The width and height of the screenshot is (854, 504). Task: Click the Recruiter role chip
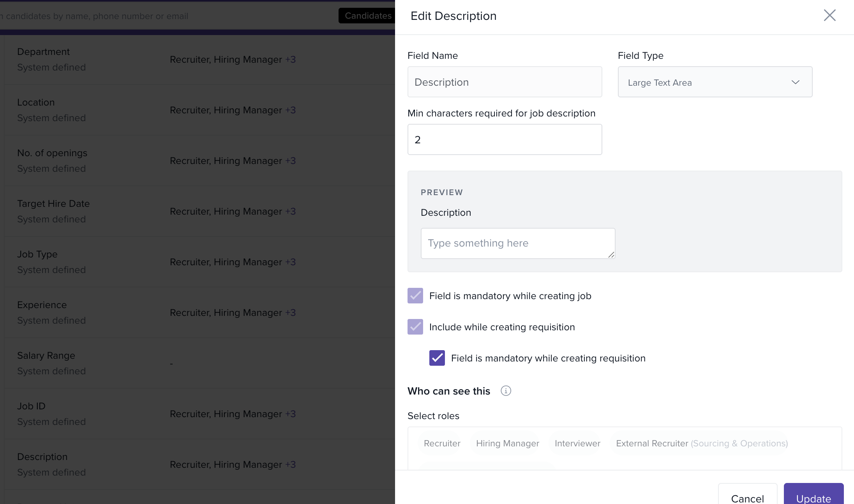point(442,443)
